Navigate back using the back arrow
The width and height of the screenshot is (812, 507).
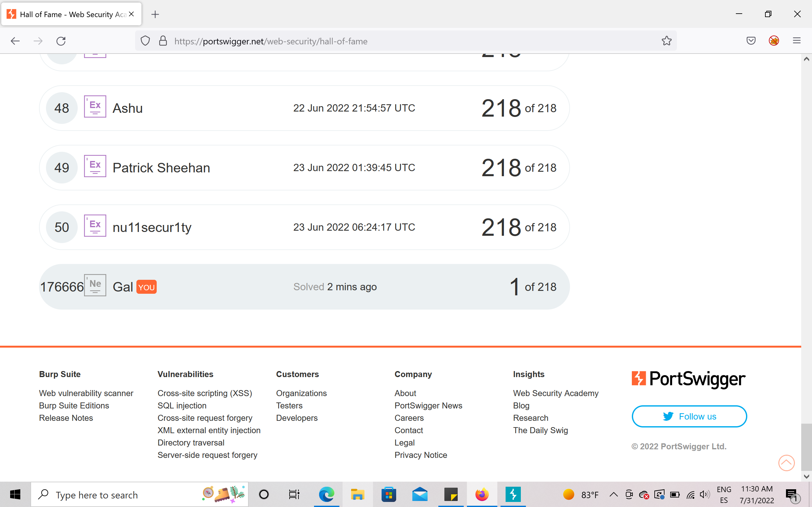tap(15, 41)
